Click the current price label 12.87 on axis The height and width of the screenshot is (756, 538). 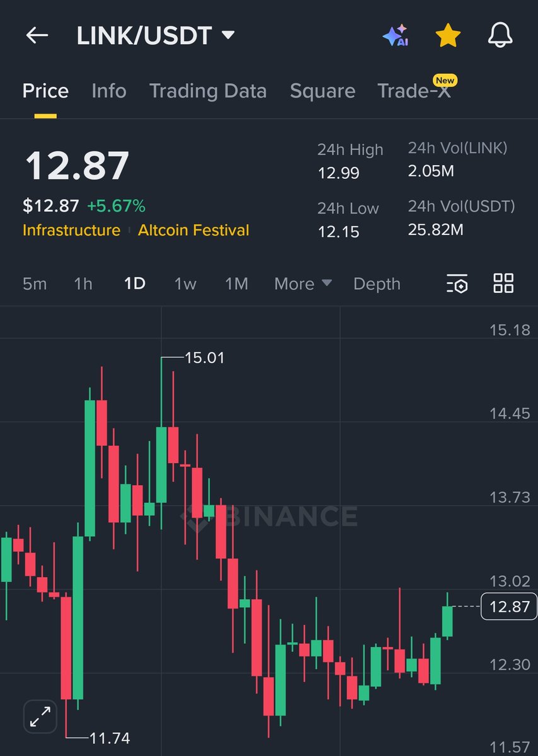pyautogui.click(x=509, y=607)
